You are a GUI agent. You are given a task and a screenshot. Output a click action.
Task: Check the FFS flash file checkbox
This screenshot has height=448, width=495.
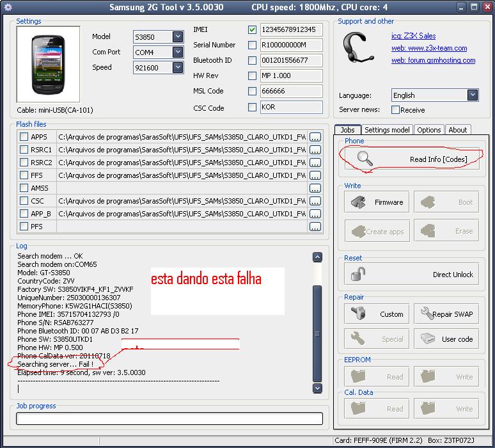click(x=24, y=175)
